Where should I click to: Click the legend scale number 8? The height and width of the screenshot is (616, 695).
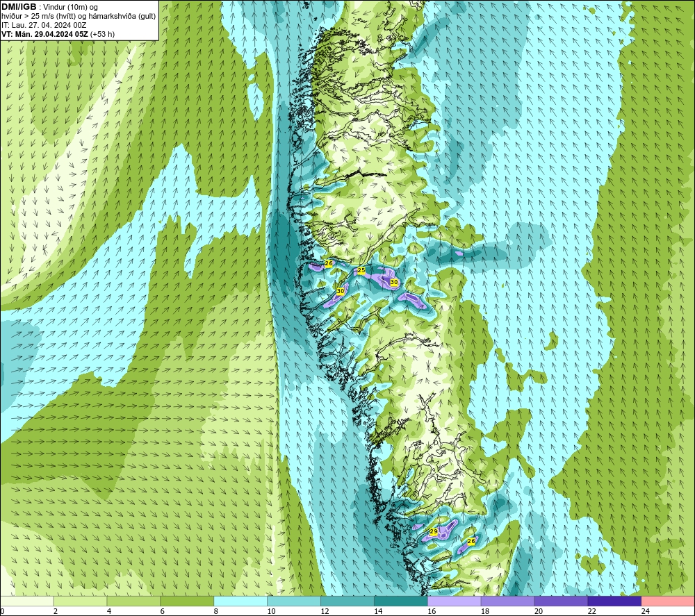216,611
